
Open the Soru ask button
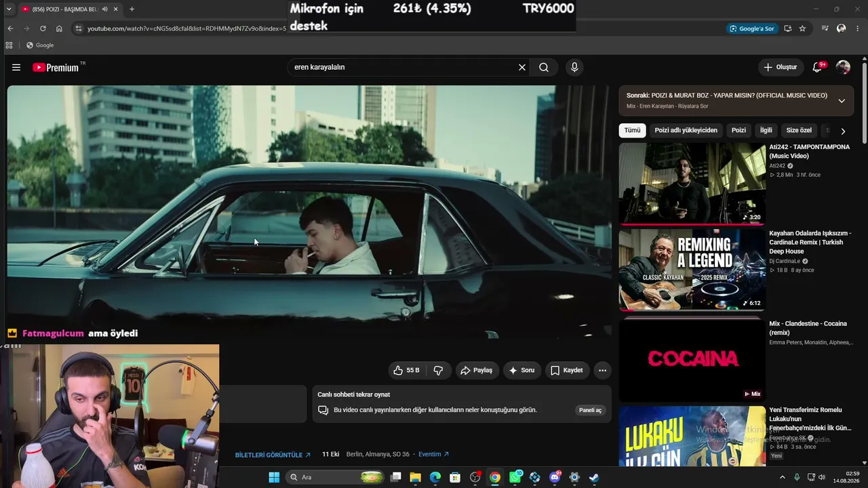[x=522, y=370]
